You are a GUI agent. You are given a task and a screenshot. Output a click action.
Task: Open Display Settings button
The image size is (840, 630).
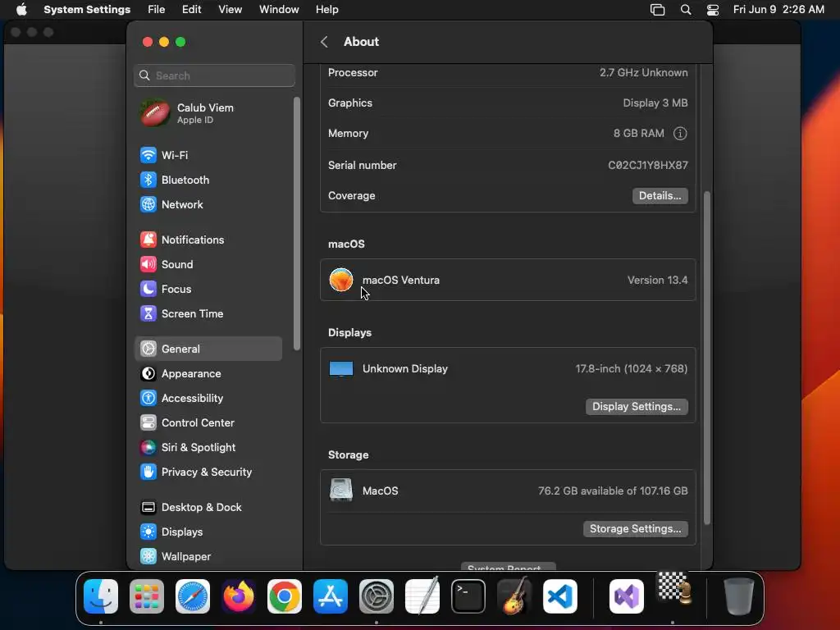pos(637,407)
